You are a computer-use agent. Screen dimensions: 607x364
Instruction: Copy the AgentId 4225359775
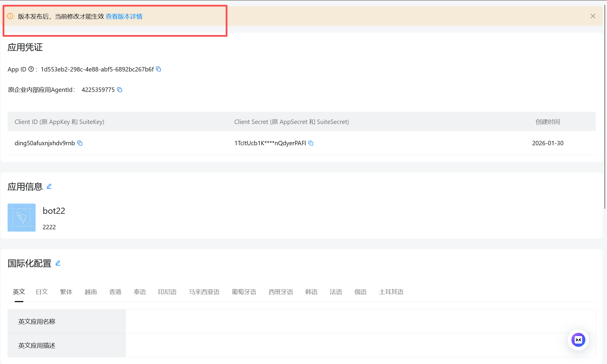click(x=120, y=90)
